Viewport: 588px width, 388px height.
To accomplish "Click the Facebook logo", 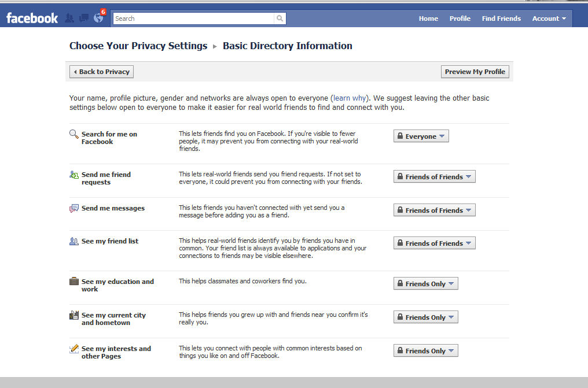I will click(32, 18).
